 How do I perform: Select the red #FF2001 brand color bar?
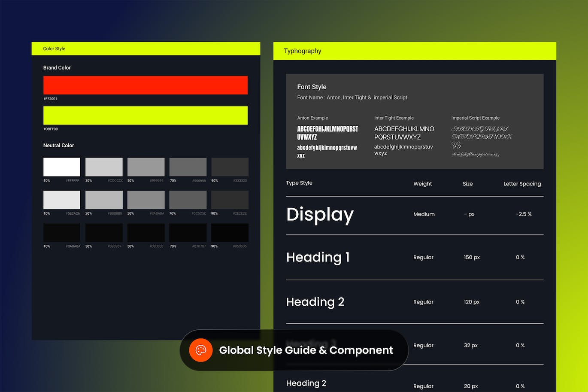click(x=145, y=85)
